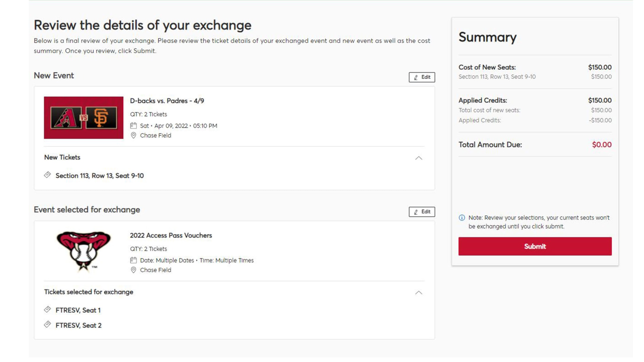Click location pin icon under Access Pass Vouchers
Screen dimensions: 644x362
pos(133,270)
